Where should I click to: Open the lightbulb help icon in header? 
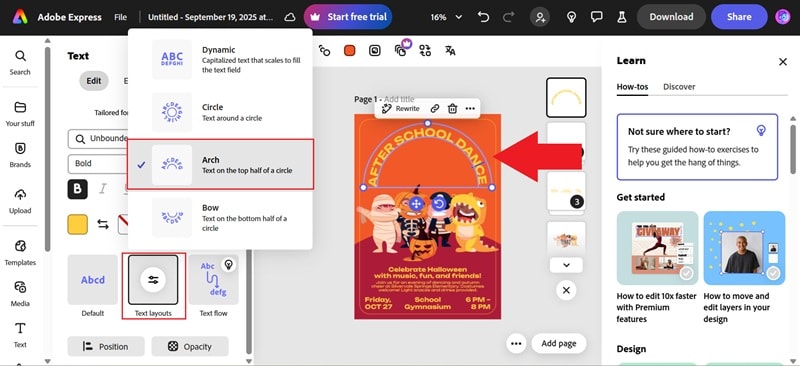click(571, 17)
